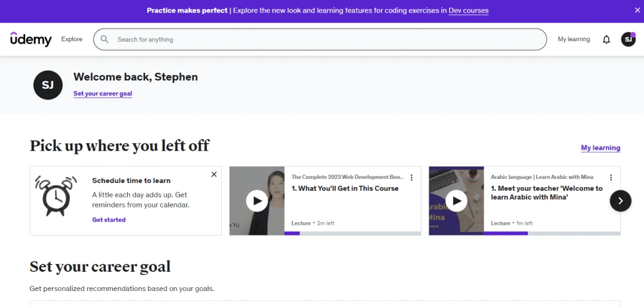This screenshot has height=307, width=644.
Task: Follow the Dev courses link in banner
Action: tap(469, 10)
